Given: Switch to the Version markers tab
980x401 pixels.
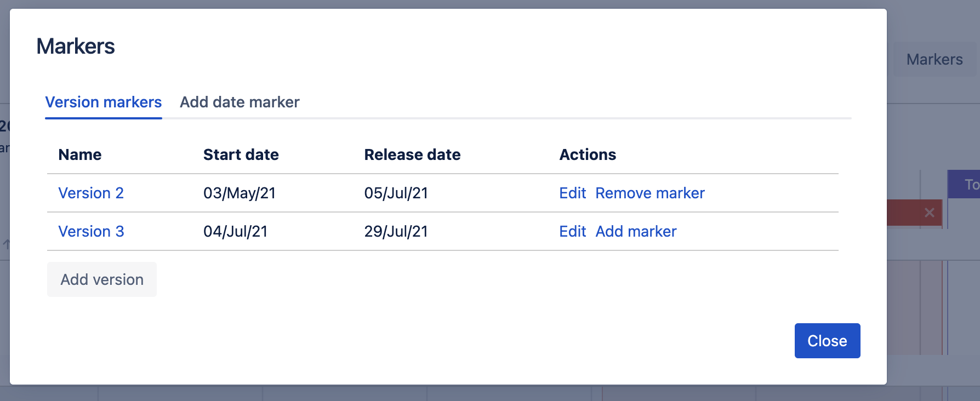Looking at the screenshot, I should click(103, 102).
